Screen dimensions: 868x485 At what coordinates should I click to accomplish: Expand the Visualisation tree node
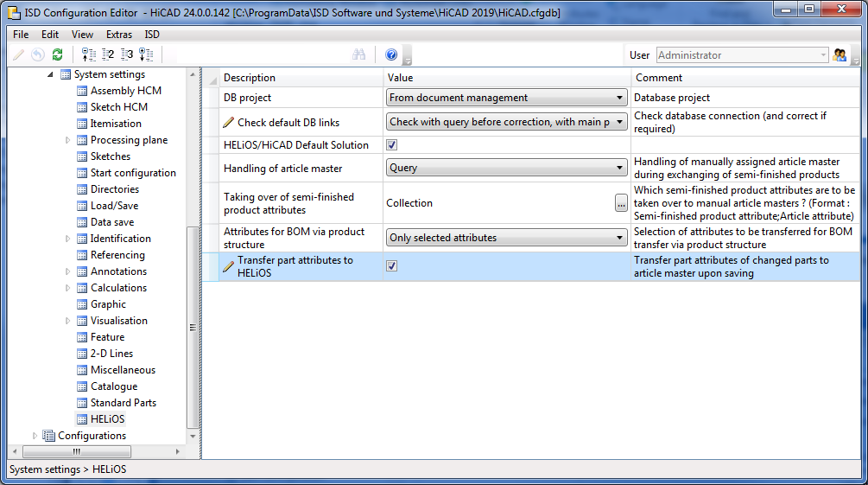(x=67, y=321)
